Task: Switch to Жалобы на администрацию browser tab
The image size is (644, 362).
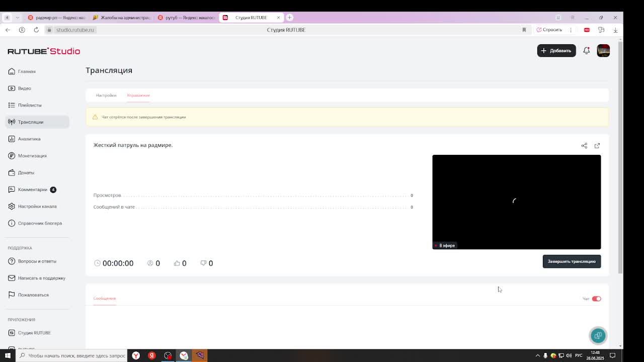Action: coord(122,18)
